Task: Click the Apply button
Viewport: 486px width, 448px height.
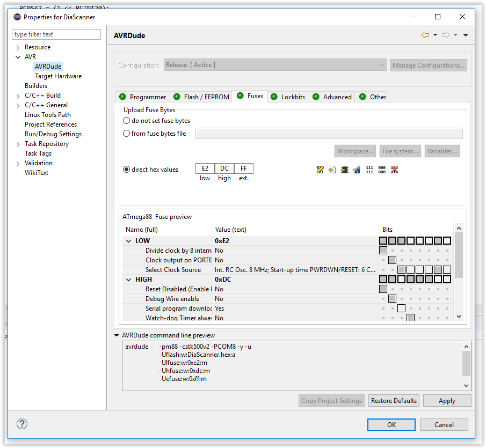Action: (447, 401)
